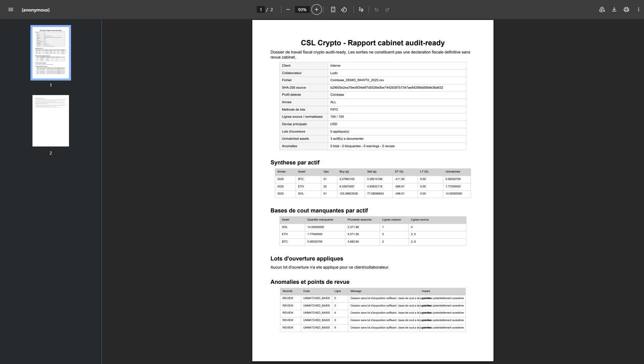Click the 'FIFO' lot method value
Image resolution: width=644 pixels, height=364 pixels.
(x=334, y=110)
